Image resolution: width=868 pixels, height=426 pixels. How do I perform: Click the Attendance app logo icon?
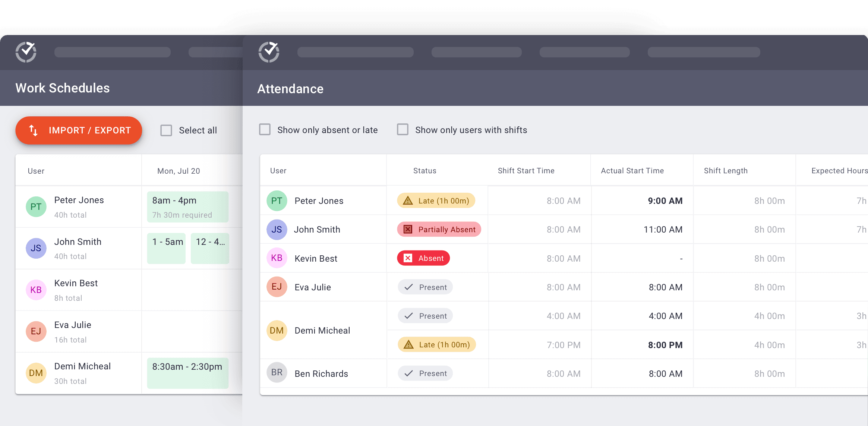click(x=269, y=52)
